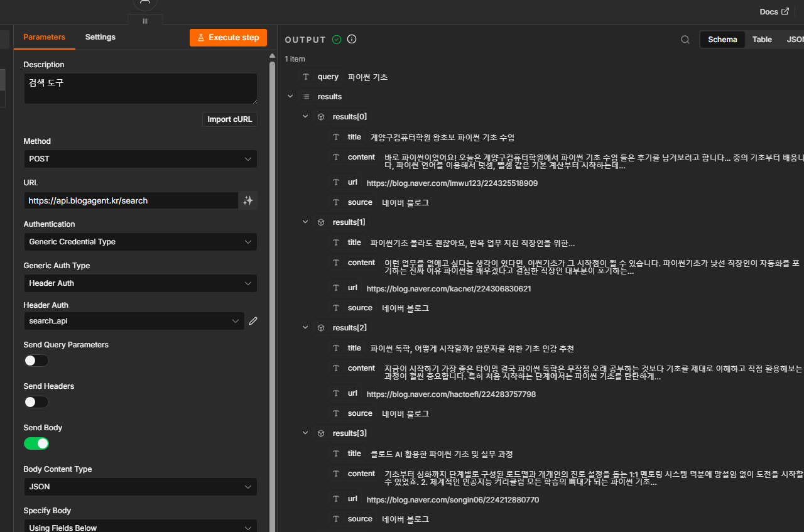Viewport: 804px width, 532px height.
Task: Switch output view to Schema
Action: point(722,40)
